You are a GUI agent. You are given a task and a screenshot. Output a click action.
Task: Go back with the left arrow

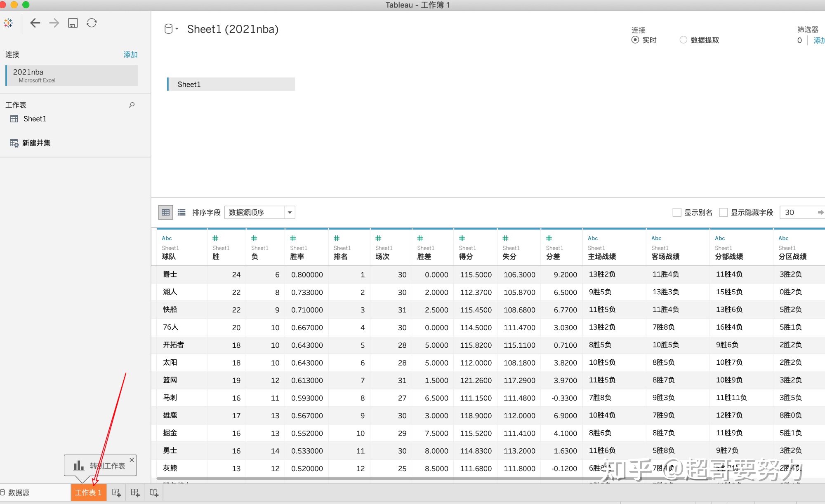[35, 23]
